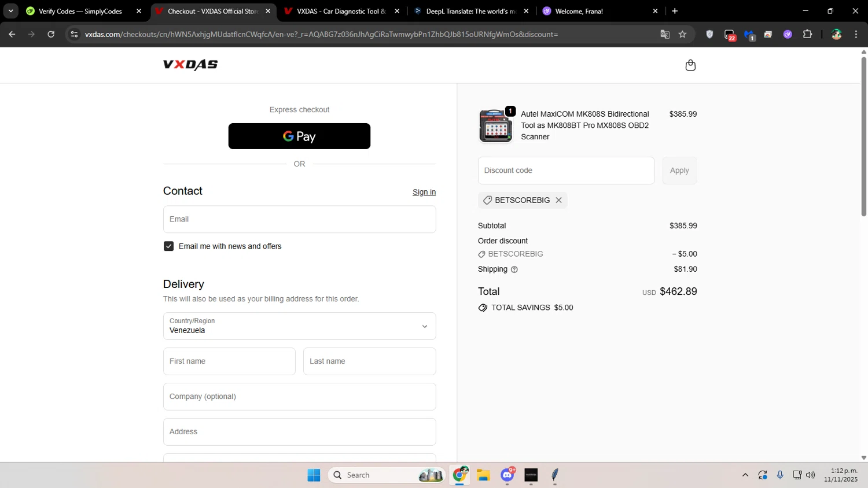Open the browser Extensions puzzle icon

click(807, 34)
